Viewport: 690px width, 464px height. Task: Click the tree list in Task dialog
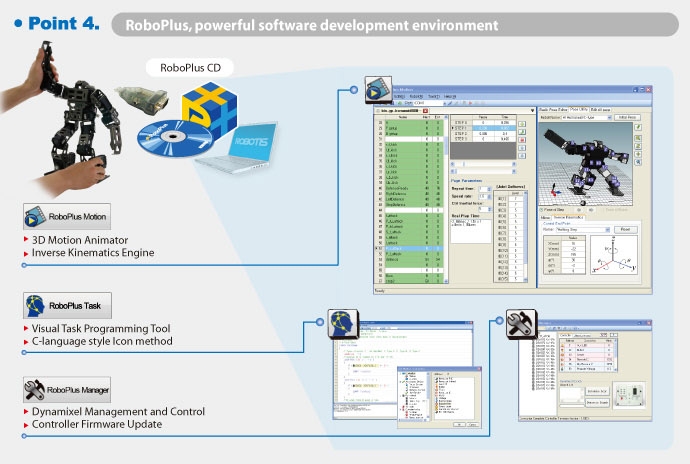pos(413,395)
